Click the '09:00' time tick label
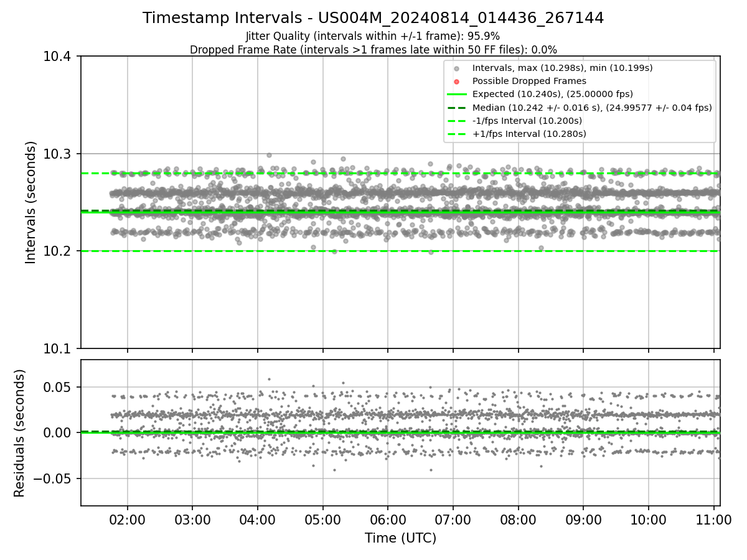This screenshot has height=560, width=747. (583, 520)
